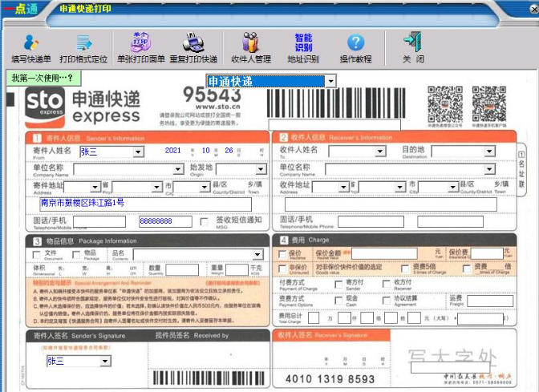This screenshot has width=539, height=392.
Task: Open sender signature 张三 dropdown
Action: [105, 361]
